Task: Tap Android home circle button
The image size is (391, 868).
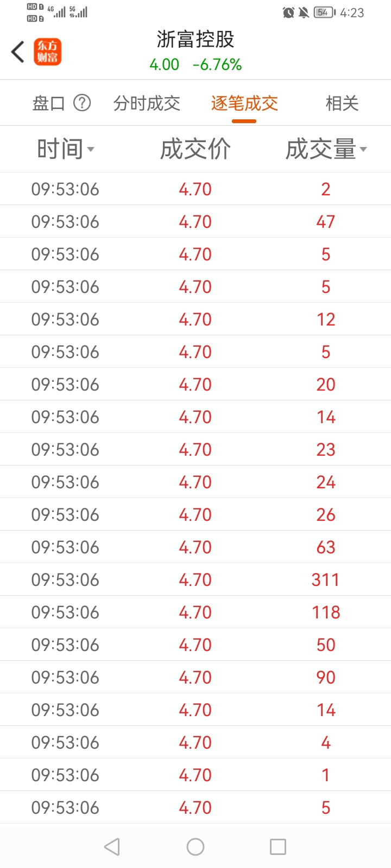Action: point(195,847)
